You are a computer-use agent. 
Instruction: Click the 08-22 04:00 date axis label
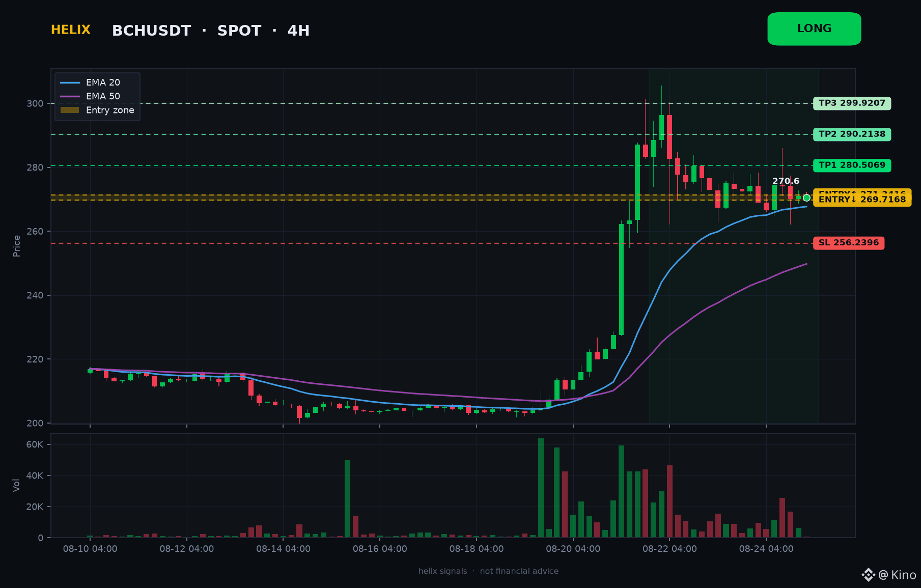coord(669,549)
